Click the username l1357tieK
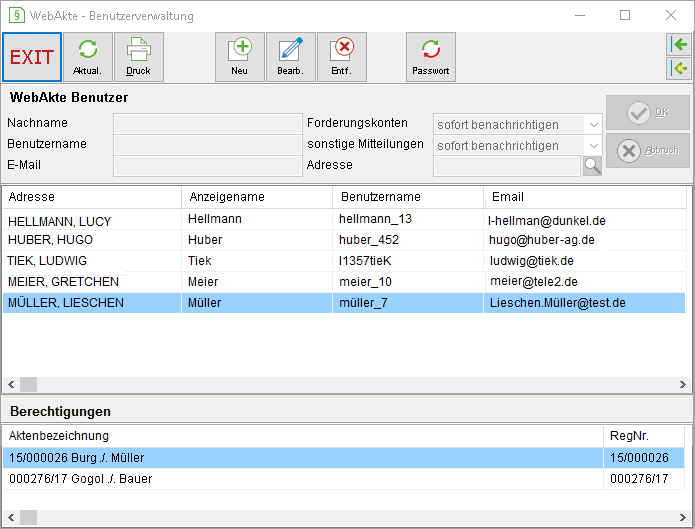Viewport: 695px width, 529px height. [x=365, y=261]
